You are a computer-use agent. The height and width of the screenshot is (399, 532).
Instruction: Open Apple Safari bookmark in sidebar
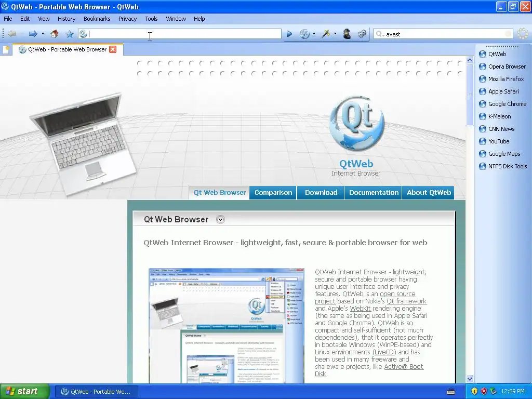point(499,91)
